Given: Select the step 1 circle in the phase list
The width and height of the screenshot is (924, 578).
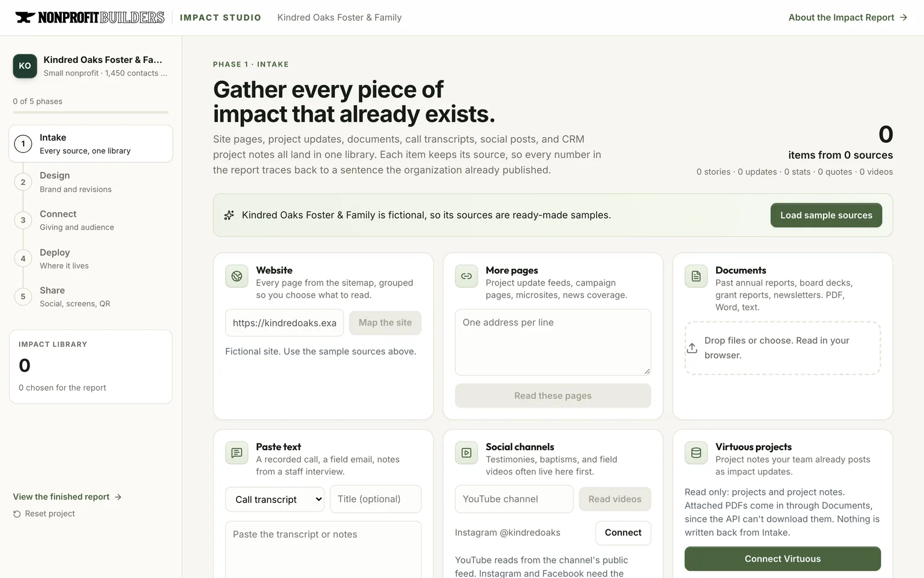Looking at the screenshot, I should [x=23, y=144].
